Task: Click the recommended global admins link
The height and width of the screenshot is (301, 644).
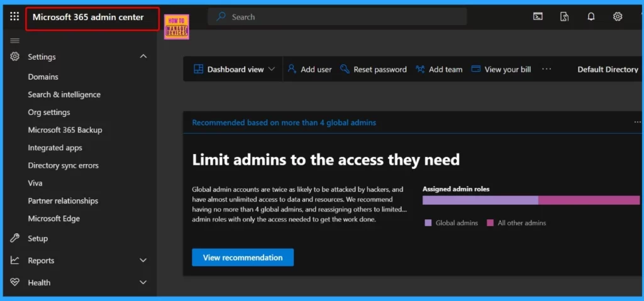Action: click(x=284, y=123)
